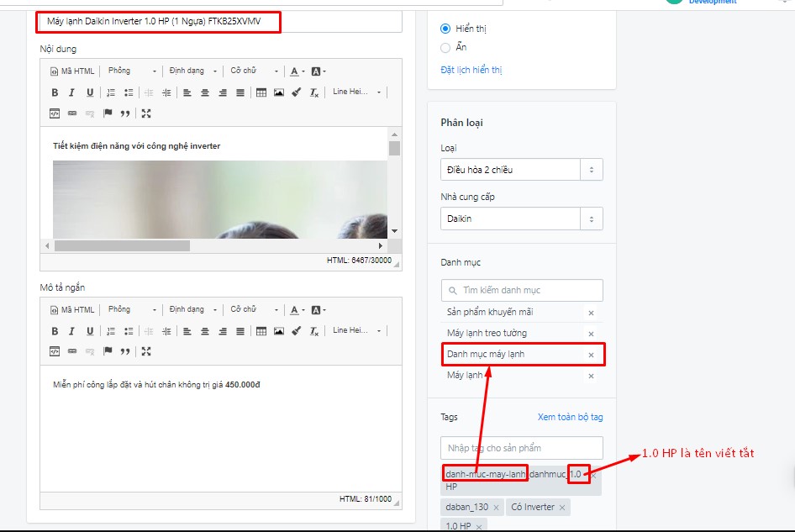Open background color picker in Nội dung editor
The height and width of the screenshot is (532, 795).
coord(318,71)
